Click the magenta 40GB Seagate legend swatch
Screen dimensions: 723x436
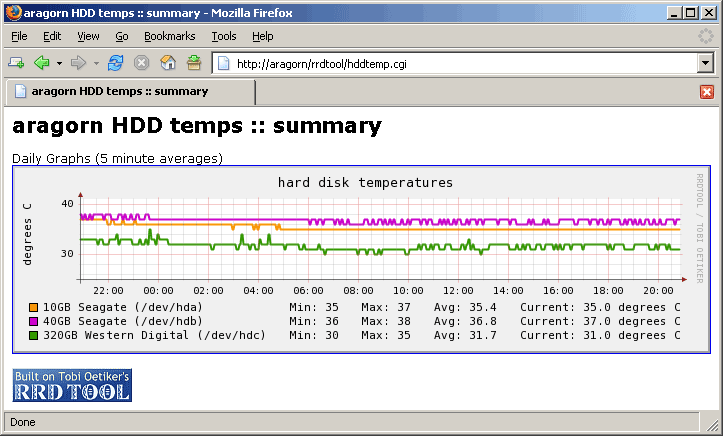tap(33, 321)
